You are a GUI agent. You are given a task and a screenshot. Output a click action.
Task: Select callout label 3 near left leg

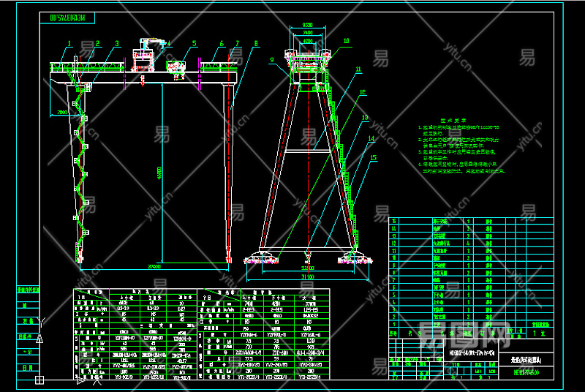point(117,44)
